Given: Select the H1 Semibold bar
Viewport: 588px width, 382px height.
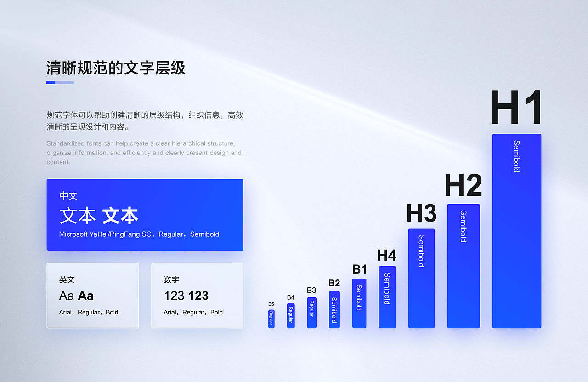Looking at the screenshot, I should click(517, 230).
